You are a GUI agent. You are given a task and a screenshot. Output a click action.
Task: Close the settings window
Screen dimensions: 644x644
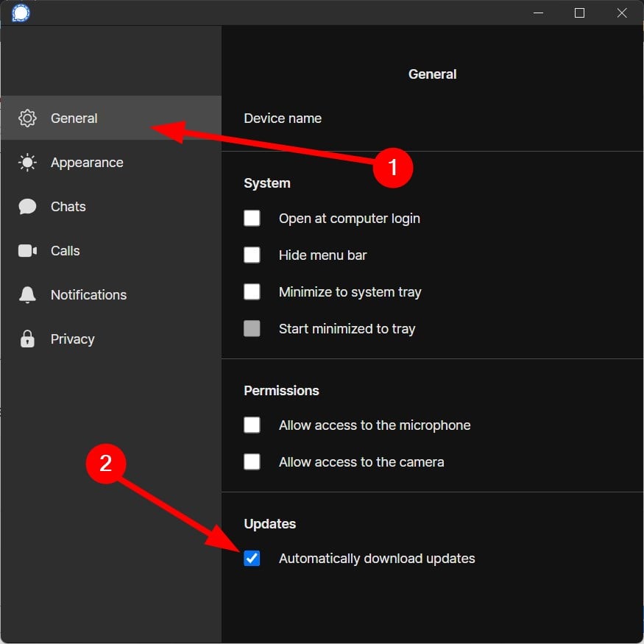pos(622,13)
